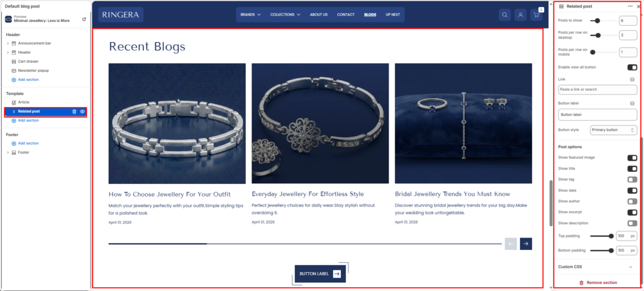This screenshot has width=644, height=291.
Task: Turn on the Show tag toggle
Action: tap(632, 180)
